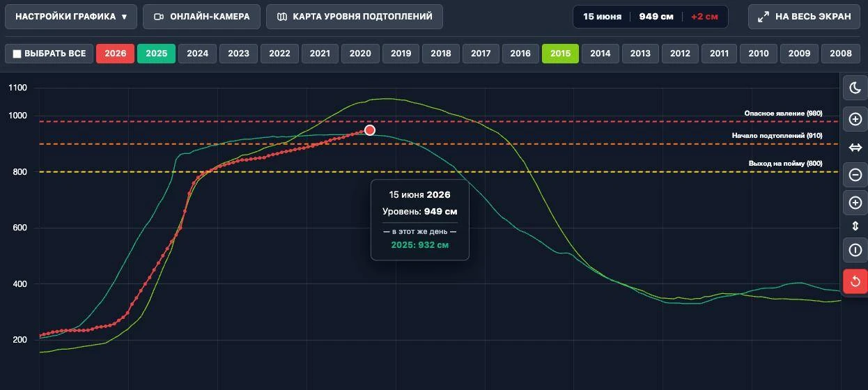Image resolution: width=868 pixels, height=390 pixels.
Task: Click tooltip text 2025: 932 см
Action: [x=420, y=245]
